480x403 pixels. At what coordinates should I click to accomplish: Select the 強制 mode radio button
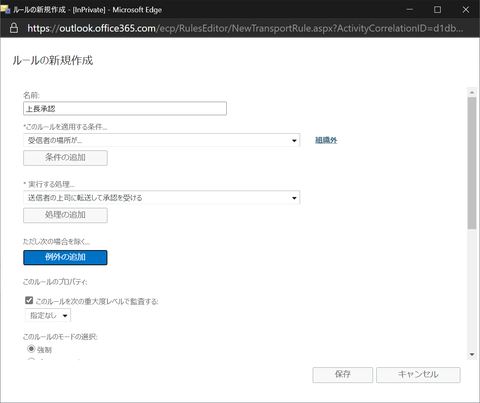(31, 349)
